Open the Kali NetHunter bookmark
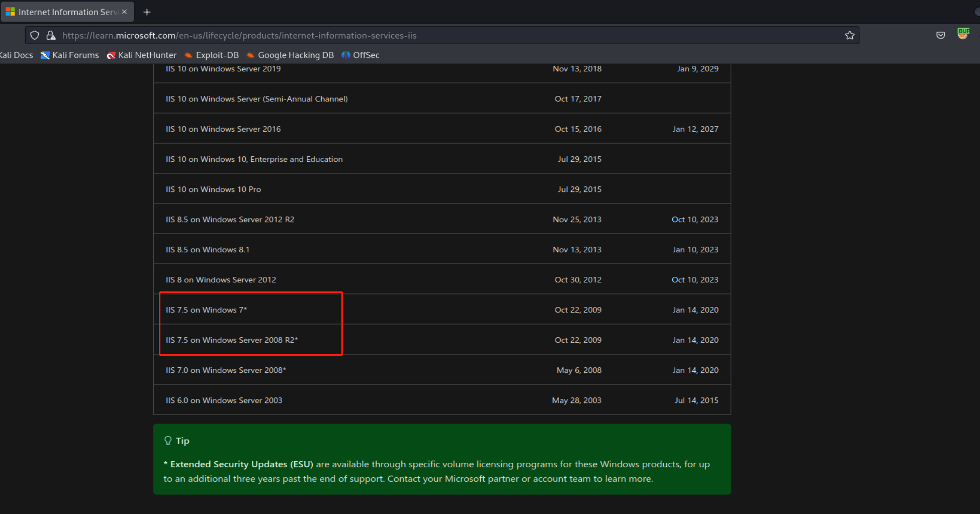 tap(142, 55)
